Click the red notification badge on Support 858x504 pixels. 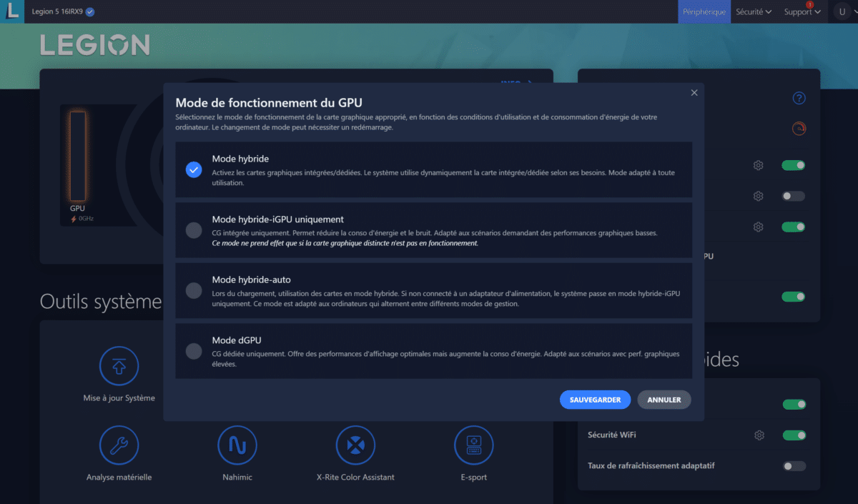tap(810, 5)
